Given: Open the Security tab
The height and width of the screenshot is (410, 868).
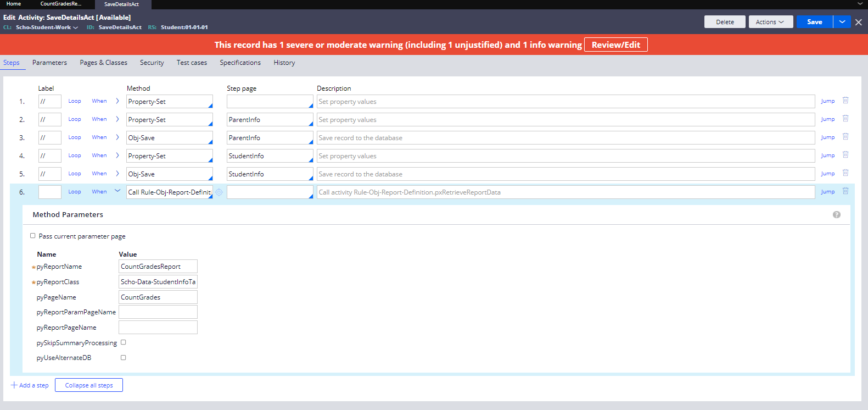Looking at the screenshot, I should point(152,63).
